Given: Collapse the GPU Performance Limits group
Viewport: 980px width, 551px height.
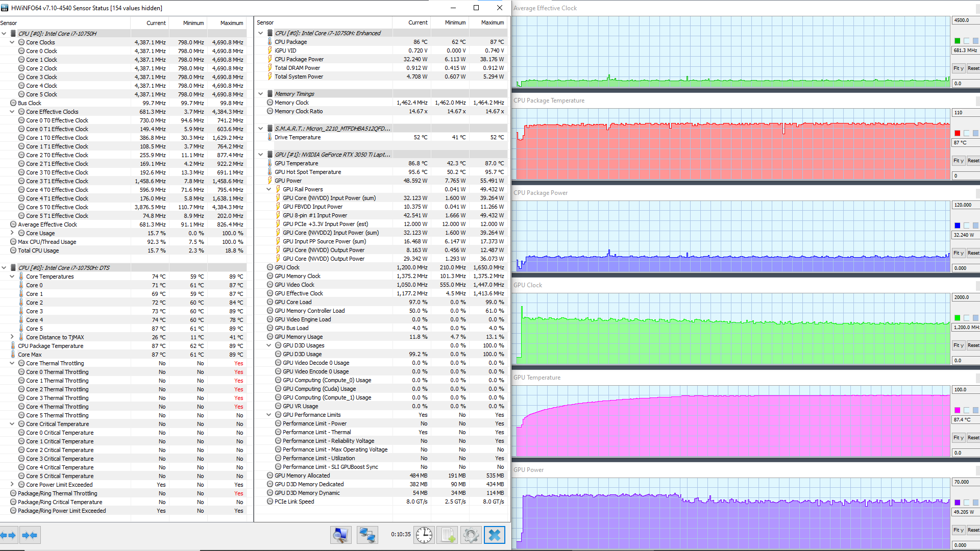Looking at the screenshot, I should (269, 415).
